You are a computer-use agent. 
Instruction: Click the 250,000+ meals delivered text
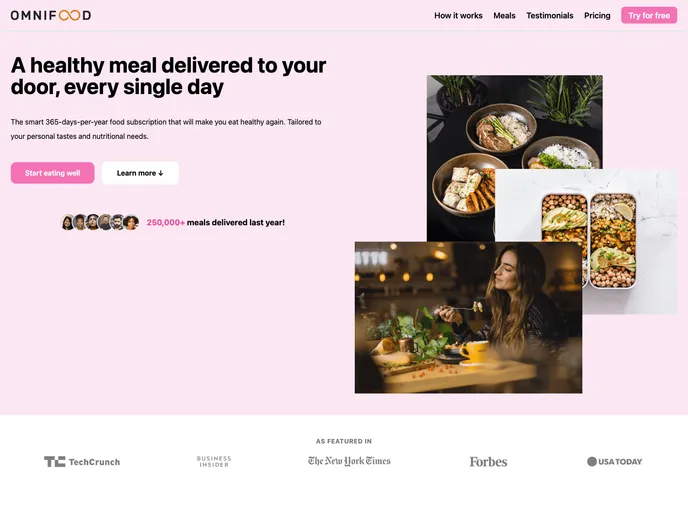click(x=215, y=222)
